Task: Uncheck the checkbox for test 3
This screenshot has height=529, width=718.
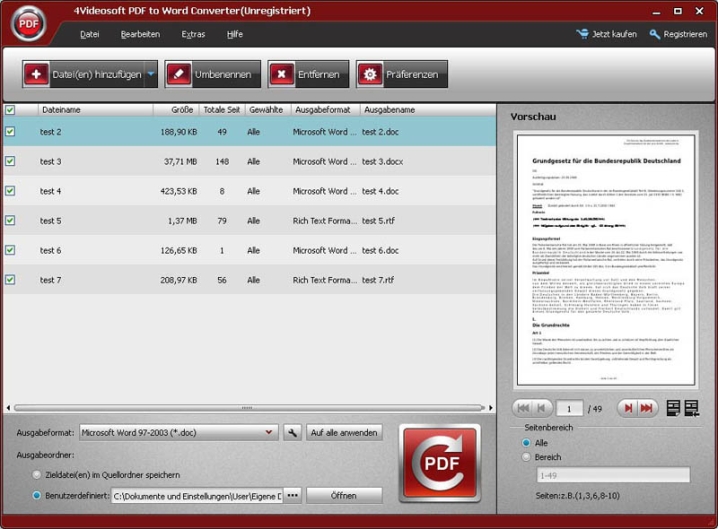Action: 10,161
